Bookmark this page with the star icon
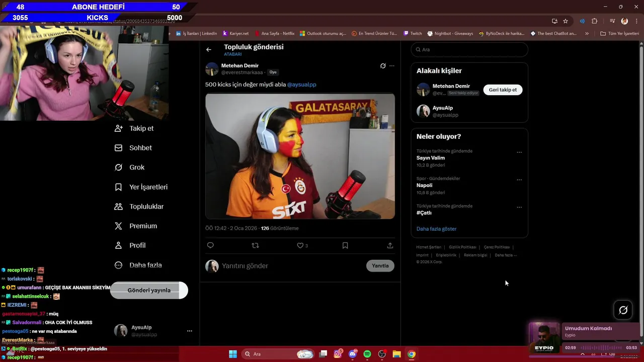 click(x=566, y=21)
